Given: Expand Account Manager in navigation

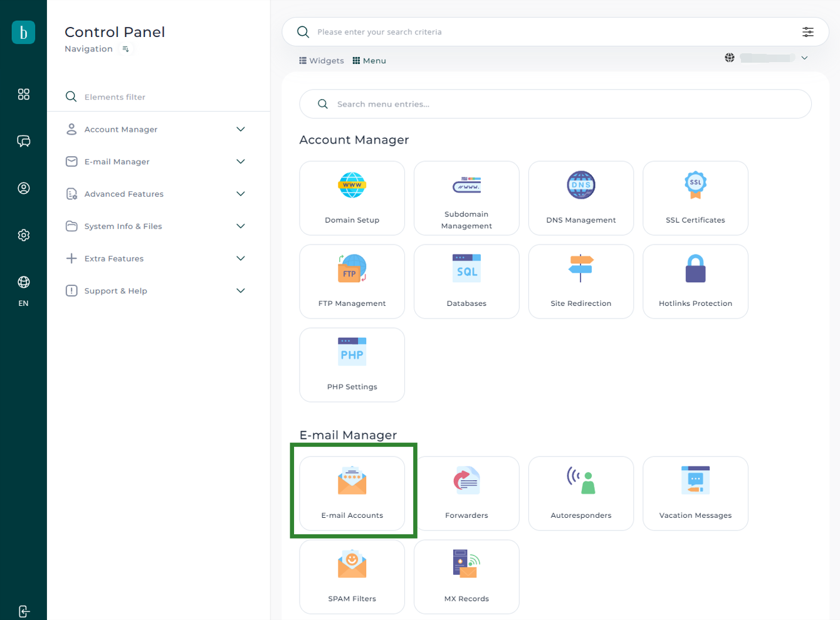Looking at the screenshot, I should [240, 129].
